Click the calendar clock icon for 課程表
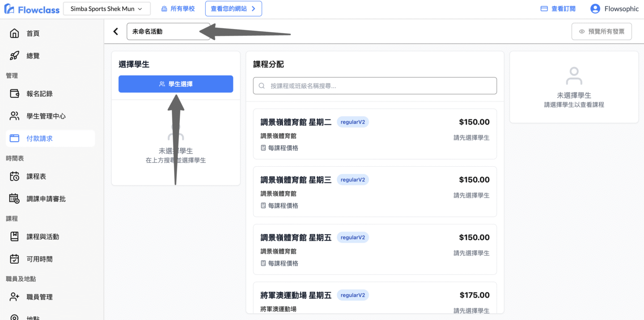644x320 pixels. click(x=14, y=177)
